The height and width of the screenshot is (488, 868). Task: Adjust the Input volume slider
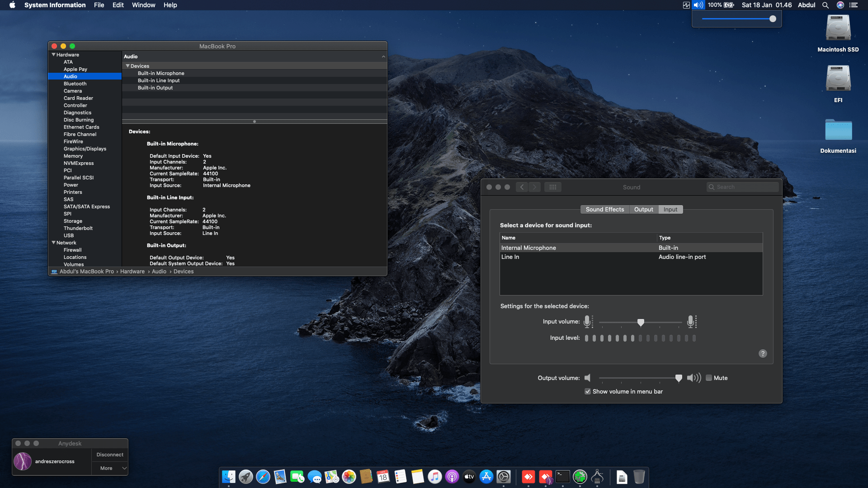[x=641, y=322]
